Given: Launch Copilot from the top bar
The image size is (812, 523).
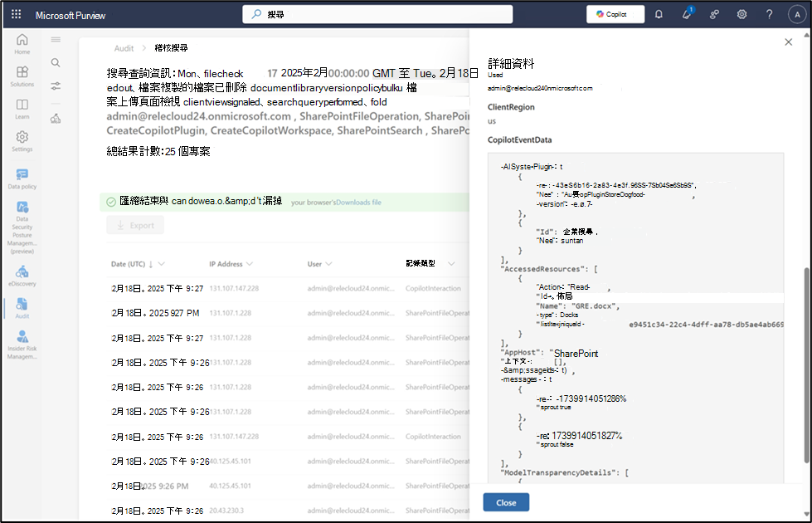Looking at the screenshot, I should 615,14.
